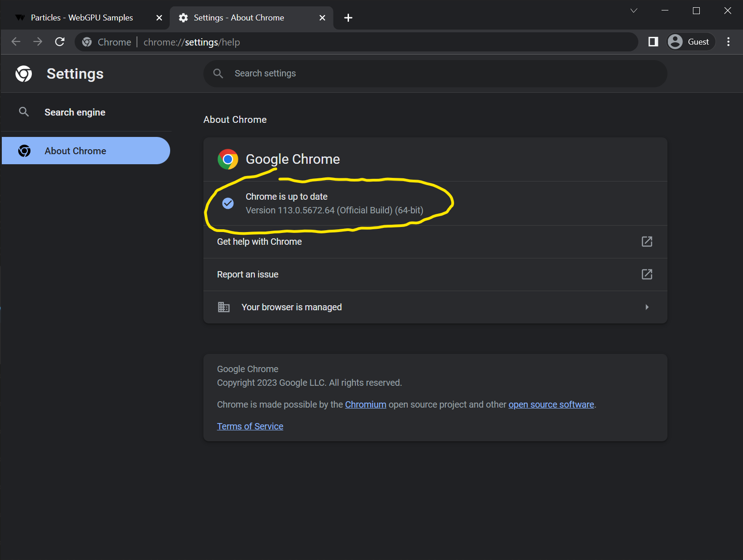Click the forward navigation arrow
The height and width of the screenshot is (560, 743).
38,42
